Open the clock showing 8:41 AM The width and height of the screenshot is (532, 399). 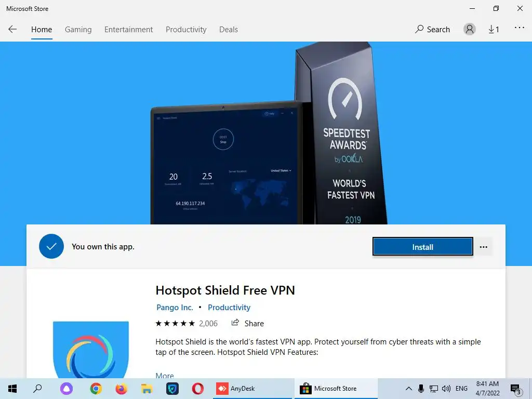pos(487,389)
